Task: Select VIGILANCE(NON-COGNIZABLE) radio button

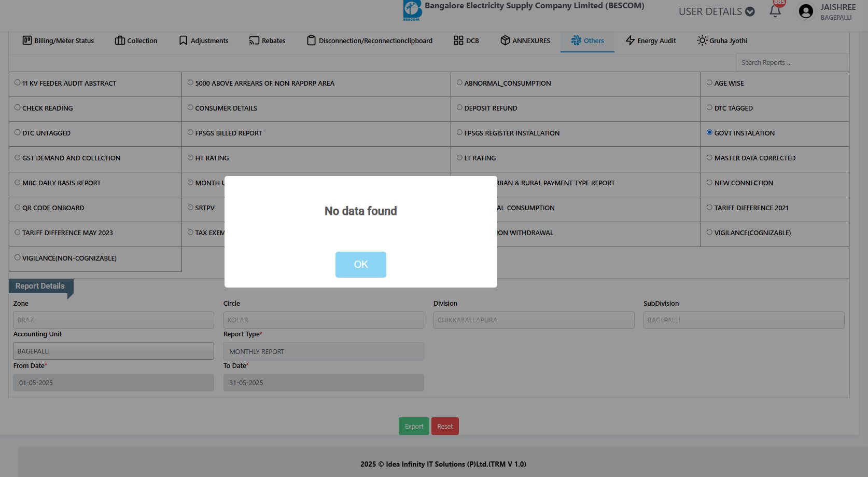Action: point(18,257)
